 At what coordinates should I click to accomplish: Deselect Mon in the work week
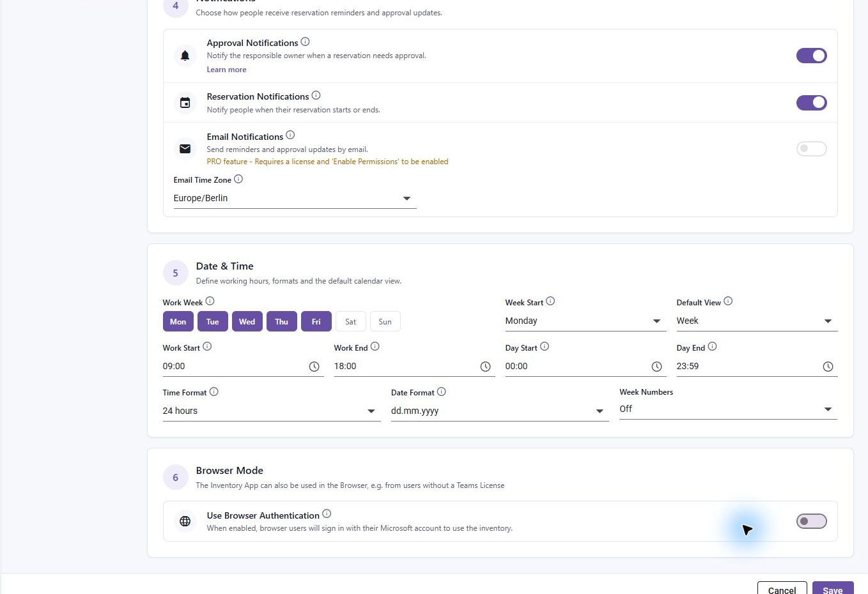(x=178, y=321)
